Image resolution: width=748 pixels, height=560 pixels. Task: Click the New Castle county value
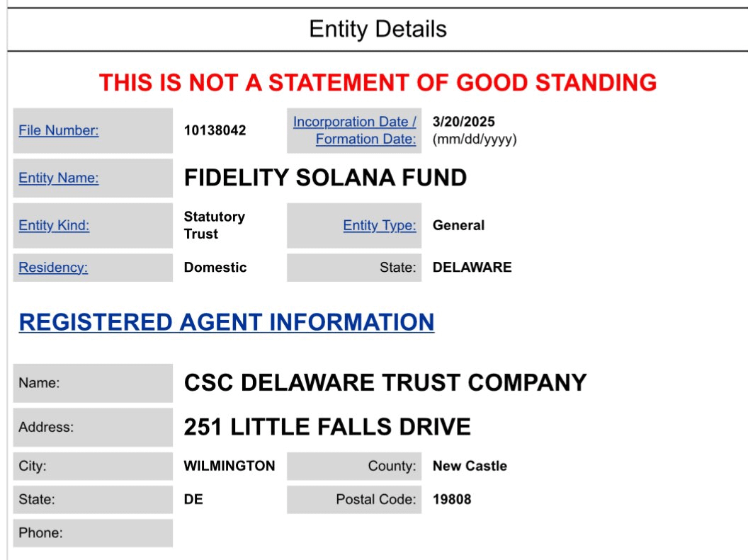pos(470,466)
